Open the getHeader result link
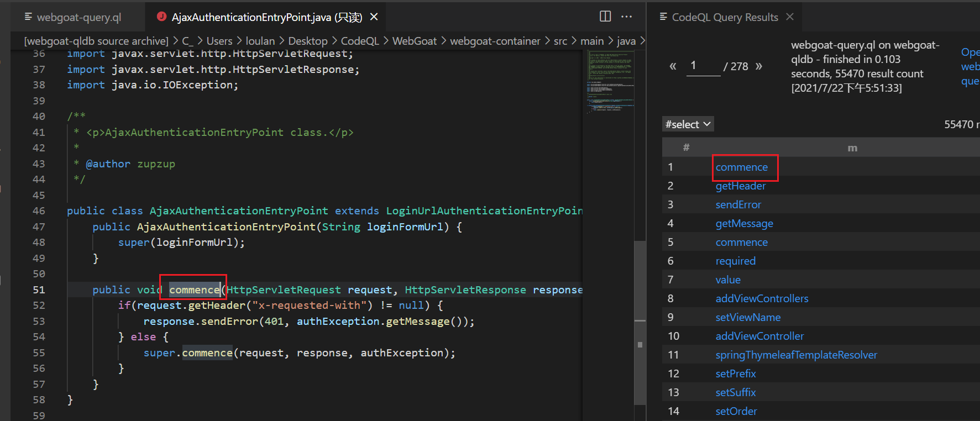Image resolution: width=980 pixels, height=421 pixels. click(x=740, y=186)
